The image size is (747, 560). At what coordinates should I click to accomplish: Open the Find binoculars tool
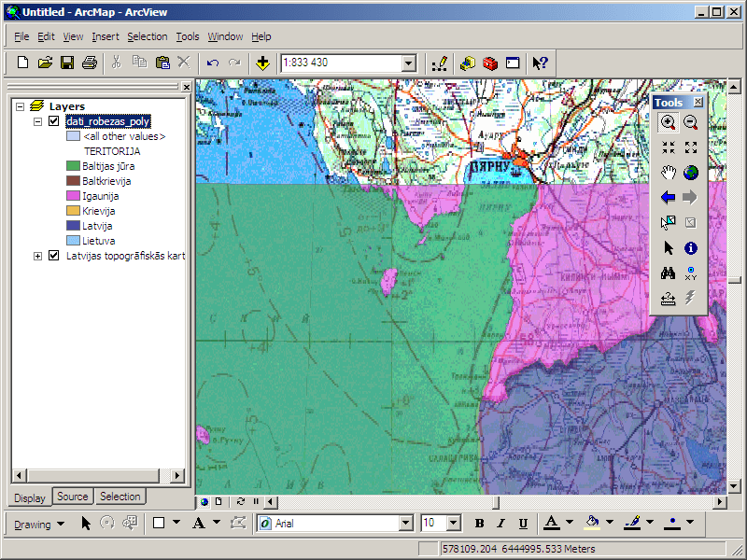(x=668, y=273)
